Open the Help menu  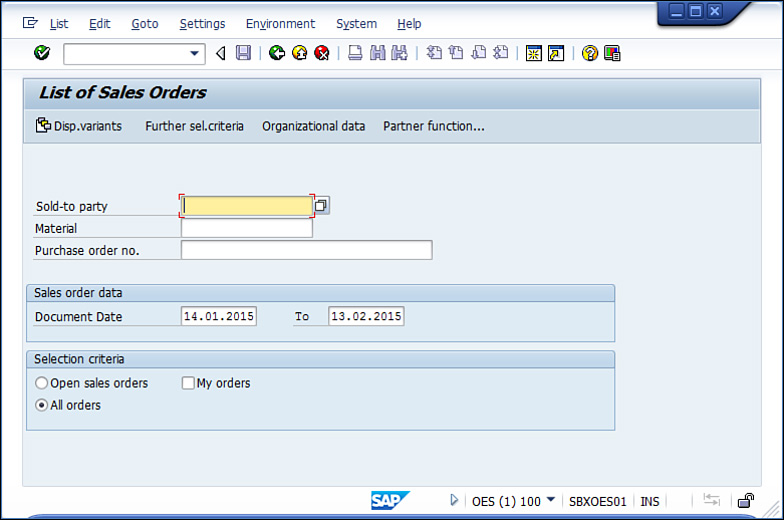point(410,24)
